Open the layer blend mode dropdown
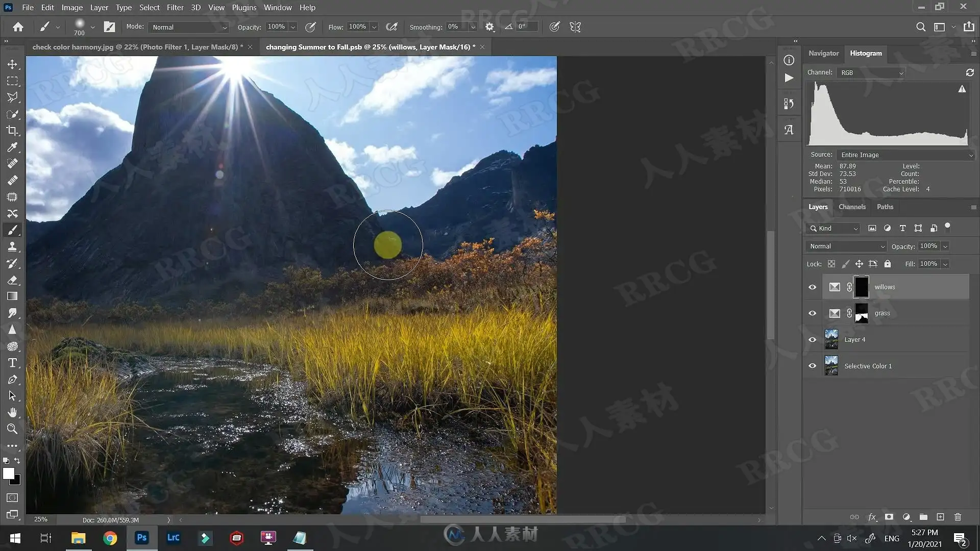The image size is (980, 551). point(846,246)
